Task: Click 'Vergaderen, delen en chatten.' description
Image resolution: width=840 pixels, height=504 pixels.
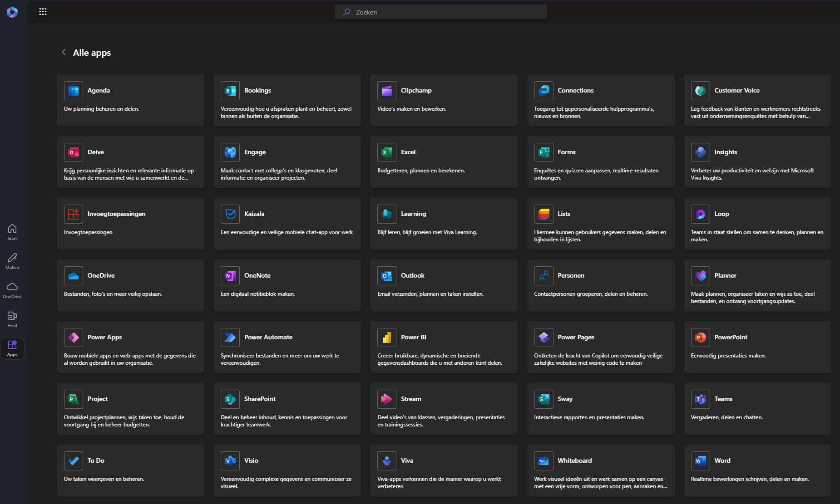Action: 727,417
